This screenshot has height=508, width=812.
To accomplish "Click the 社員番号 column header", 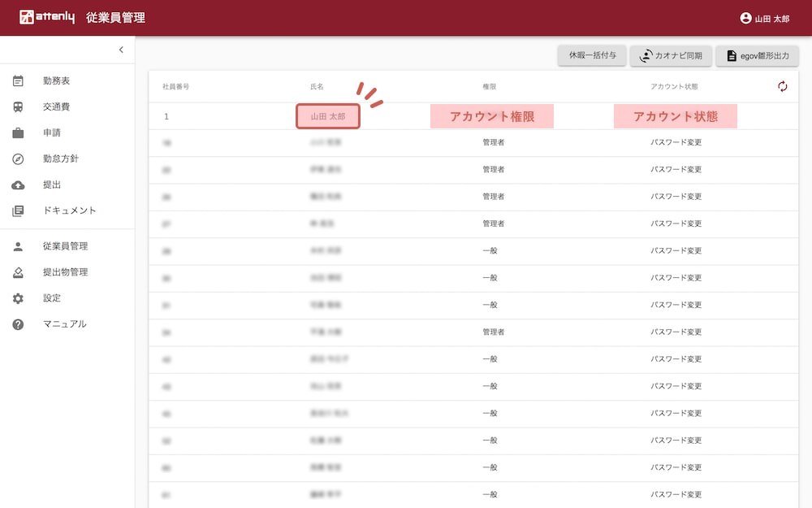I will 176,86.
